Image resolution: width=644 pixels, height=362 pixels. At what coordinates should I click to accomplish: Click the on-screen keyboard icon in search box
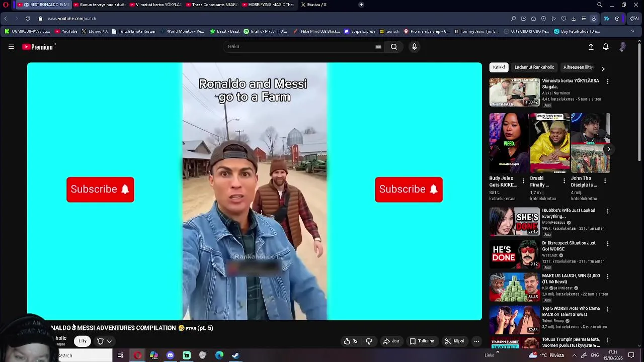(x=378, y=47)
